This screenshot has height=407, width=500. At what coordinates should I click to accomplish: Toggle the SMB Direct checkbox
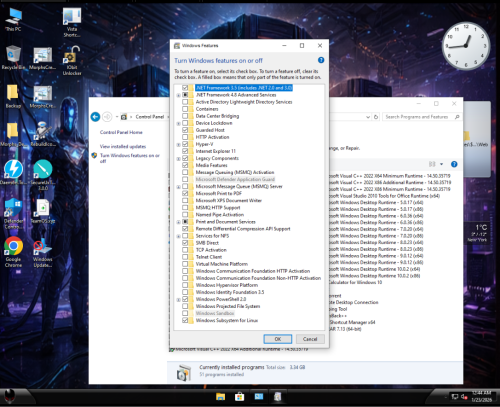185,243
